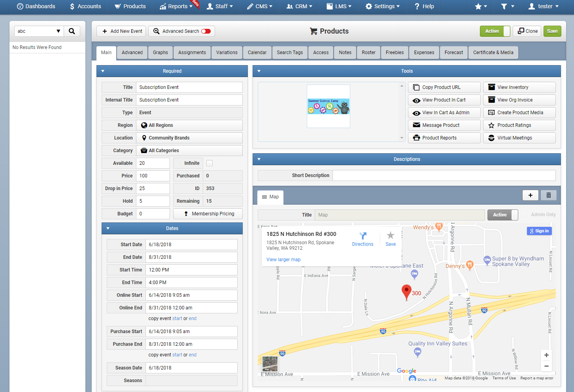Viewport: 574px width, 392px height.
Task: Open the Help menu
Action: 424,6
